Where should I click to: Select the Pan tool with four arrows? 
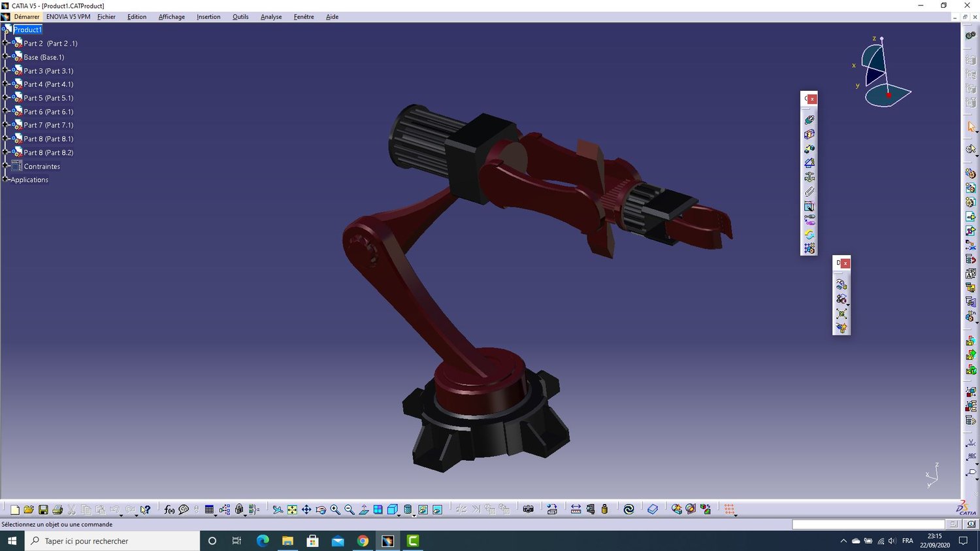306,510
